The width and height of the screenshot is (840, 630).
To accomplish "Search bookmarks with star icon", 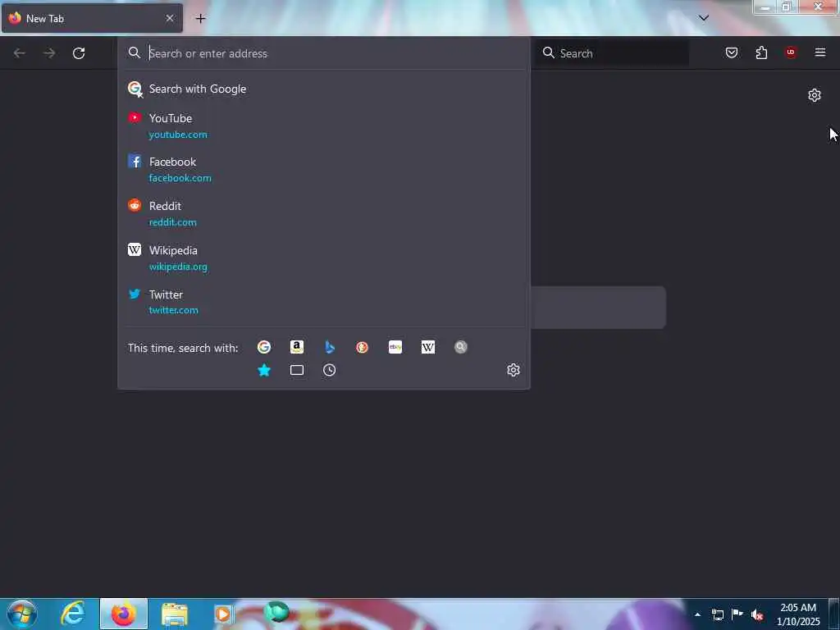I will (264, 370).
